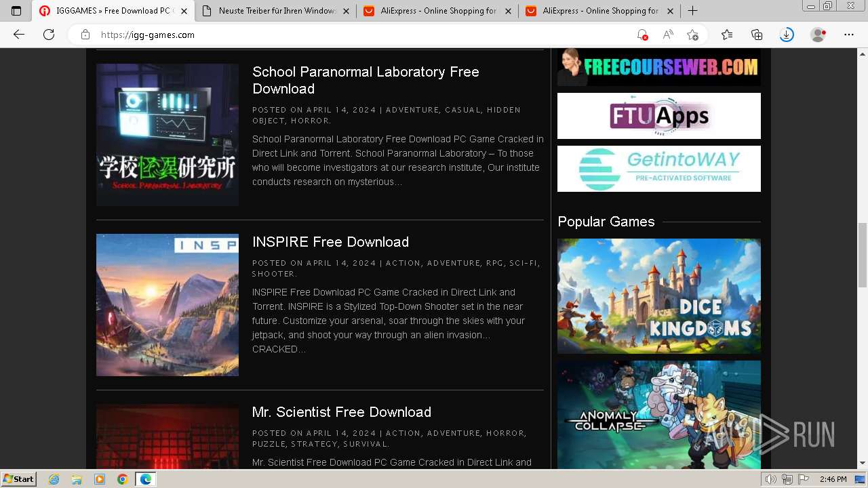This screenshot has width=868, height=488.
Task: Open Dice Kingdoms popular game image
Action: pos(659,296)
